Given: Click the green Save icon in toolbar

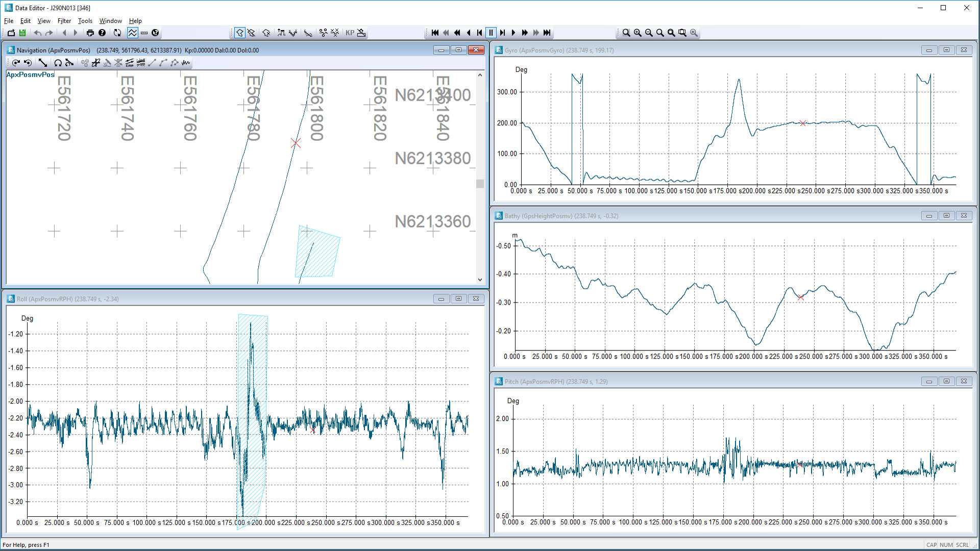Looking at the screenshot, I should tap(22, 33).
